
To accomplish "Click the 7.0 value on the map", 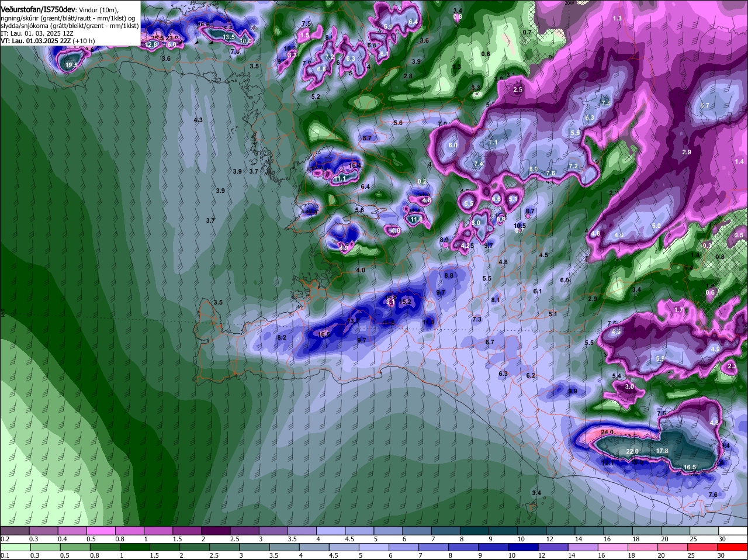I will coord(442,124).
